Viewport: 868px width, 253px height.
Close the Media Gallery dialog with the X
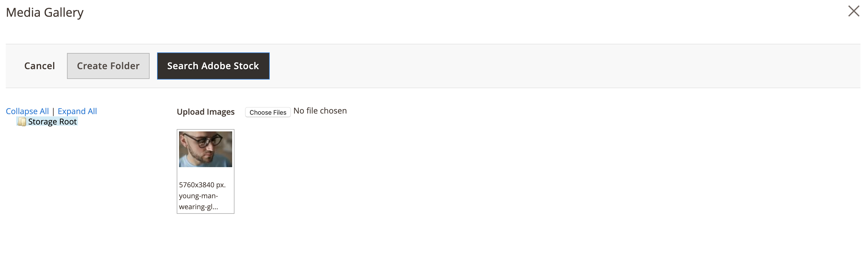pos(854,11)
